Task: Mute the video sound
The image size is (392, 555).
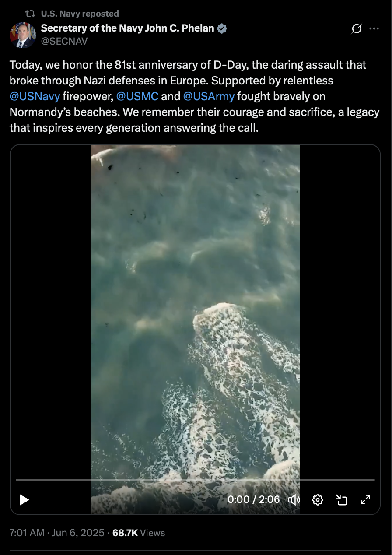Action: click(x=294, y=499)
